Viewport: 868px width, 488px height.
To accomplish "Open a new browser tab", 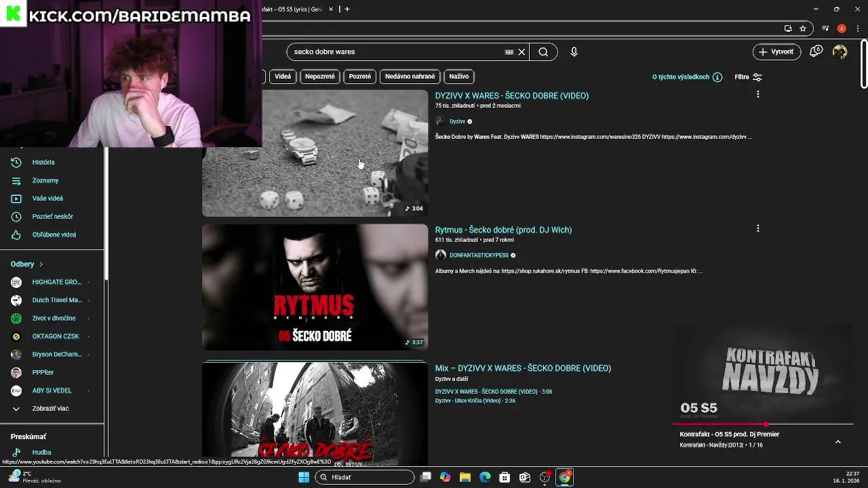I will pos(347,9).
